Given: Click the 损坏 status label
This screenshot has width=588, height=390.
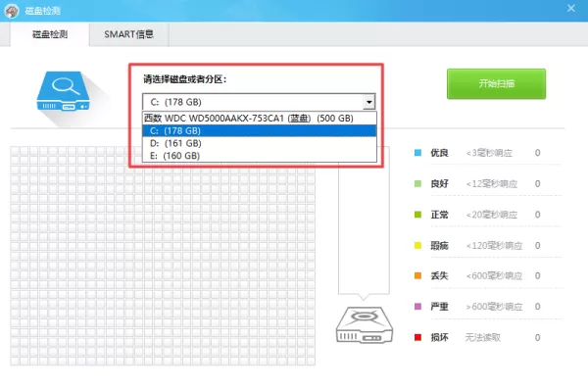Looking at the screenshot, I should tap(439, 337).
